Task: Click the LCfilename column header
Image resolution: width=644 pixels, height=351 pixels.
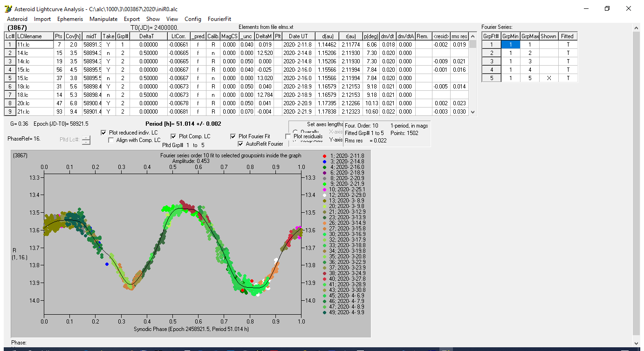Action: [34, 36]
